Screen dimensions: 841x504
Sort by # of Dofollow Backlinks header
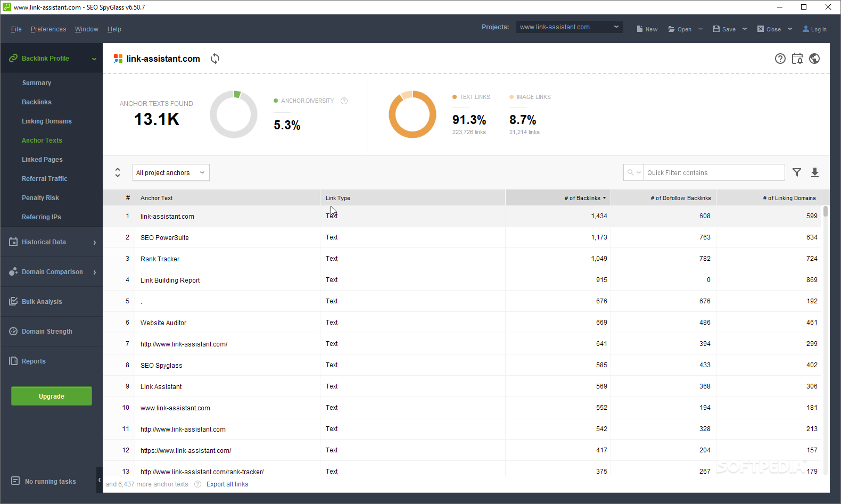point(663,198)
